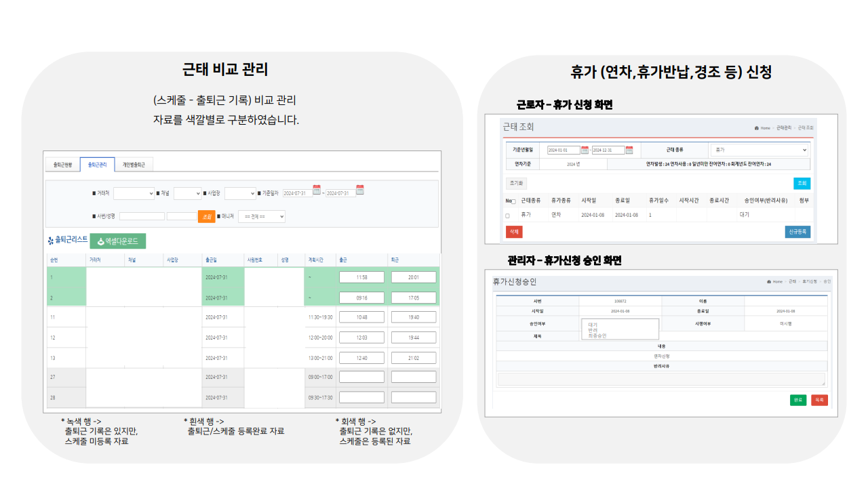Switch to the 개인별출퇴근 tab
Viewport: 868px width, 488px height.
pos(133,164)
